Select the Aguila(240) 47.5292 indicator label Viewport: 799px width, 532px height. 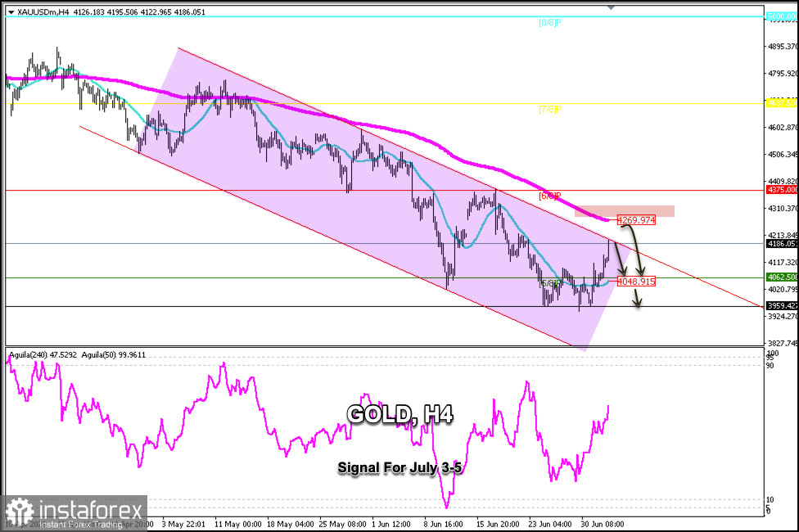(x=43, y=354)
